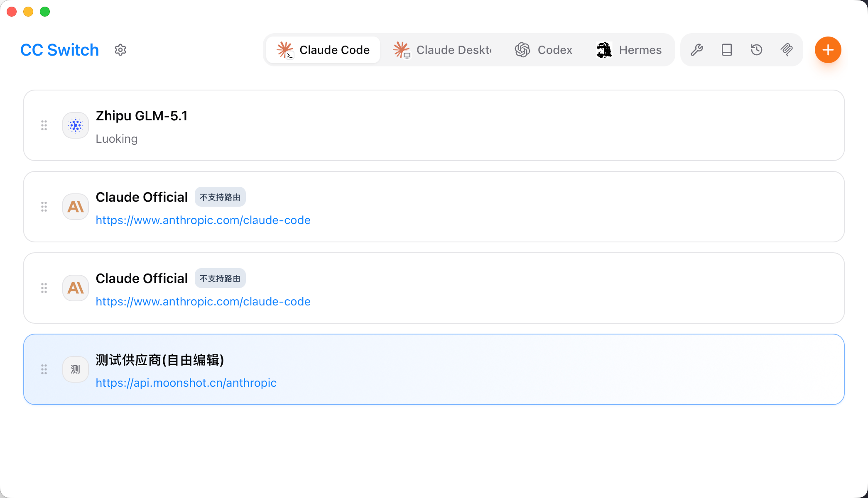The width and height of the screenshot is (868, 498).
Task: Open settings via the gear icon
Action: coord(120,50)
